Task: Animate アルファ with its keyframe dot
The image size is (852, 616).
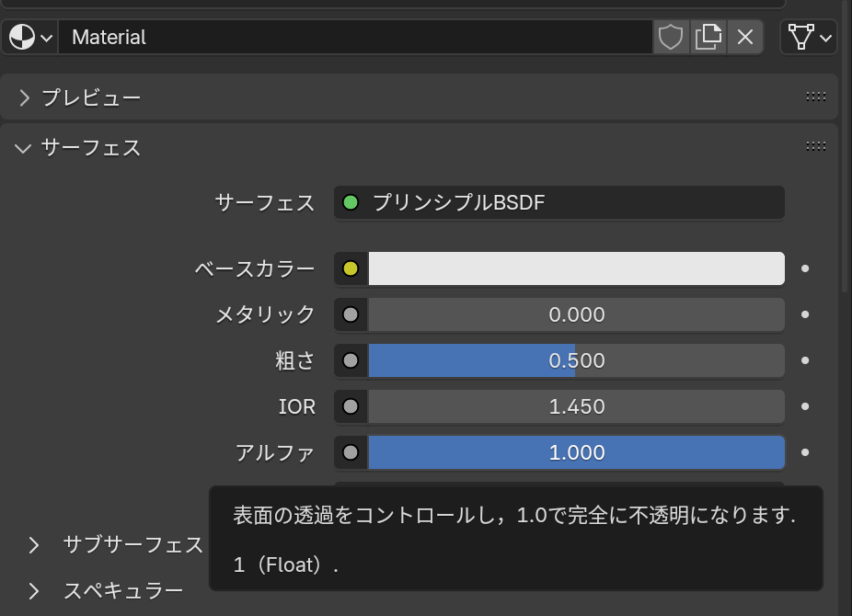Action: pyautogui.click(x=805, y=452)
